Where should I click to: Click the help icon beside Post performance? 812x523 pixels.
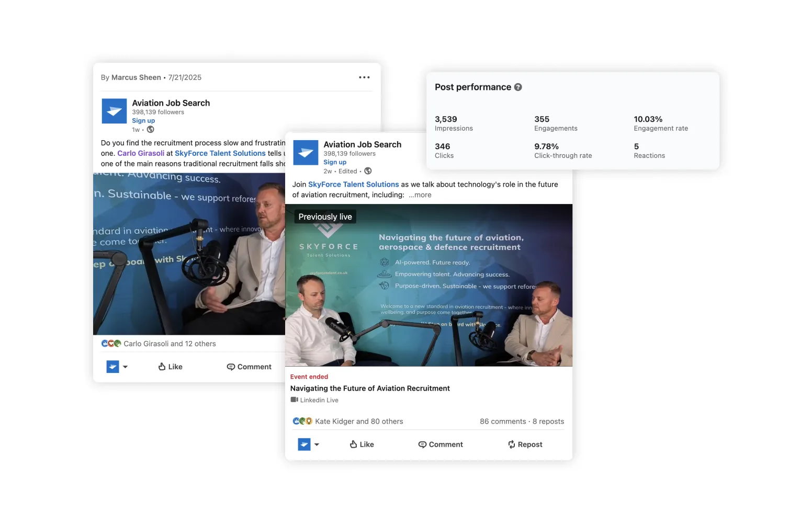(518, 87)
